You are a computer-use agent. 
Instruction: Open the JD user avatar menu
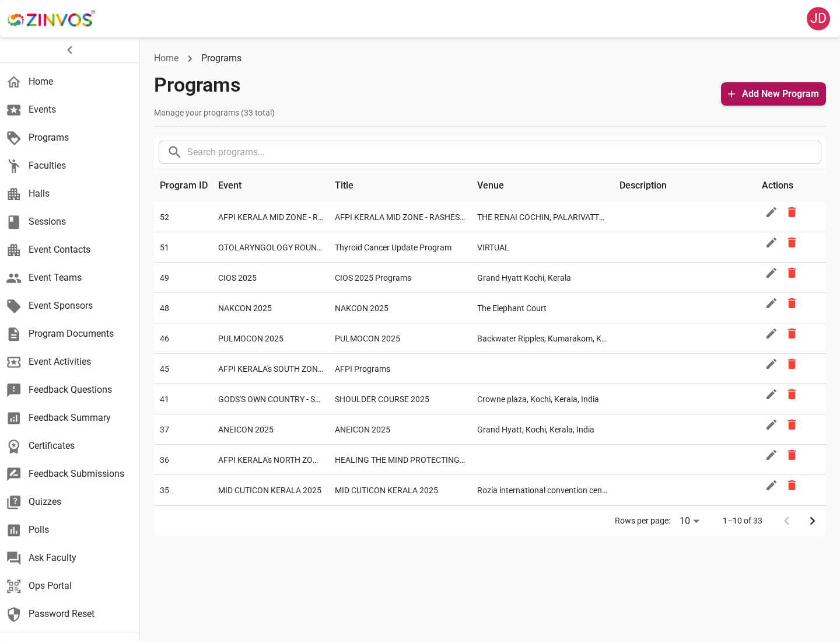(818, 19)
